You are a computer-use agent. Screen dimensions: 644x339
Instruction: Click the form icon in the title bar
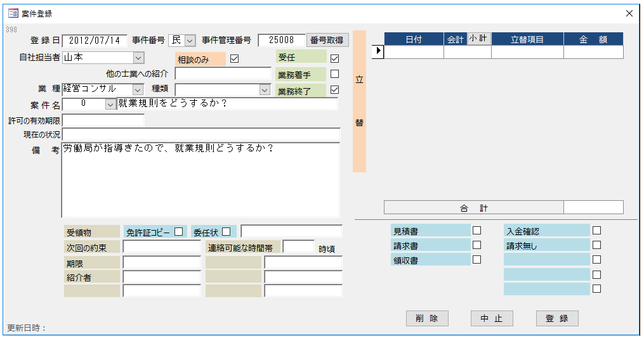pyautogui.click(x=13, y=13)
